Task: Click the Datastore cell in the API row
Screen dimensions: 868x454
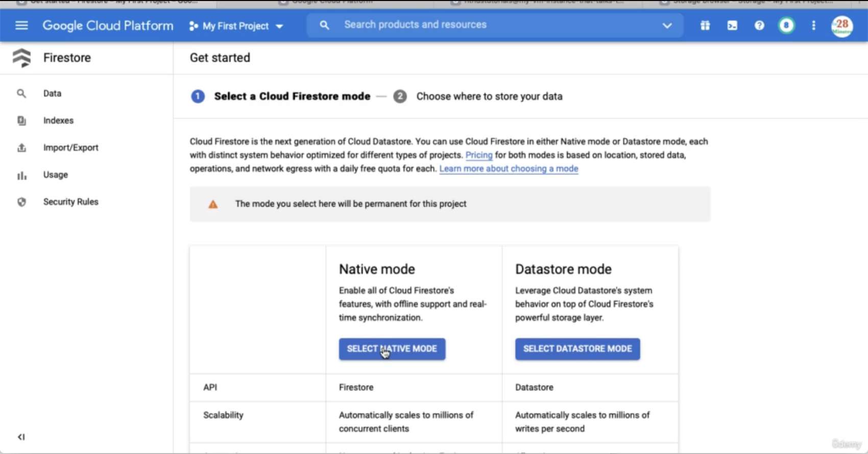Action: (534, 387)
